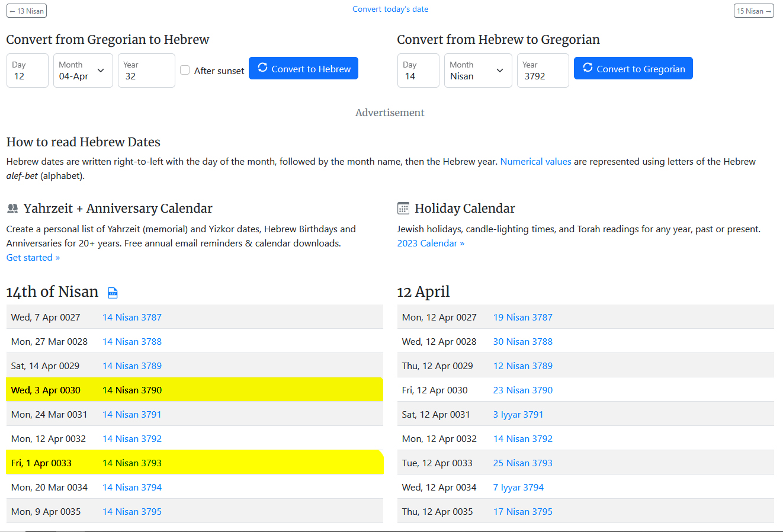Open the Convert today's date link
The width and height of the screenshot is (783, 532).
pyautogui.click(x=390, y=9)
